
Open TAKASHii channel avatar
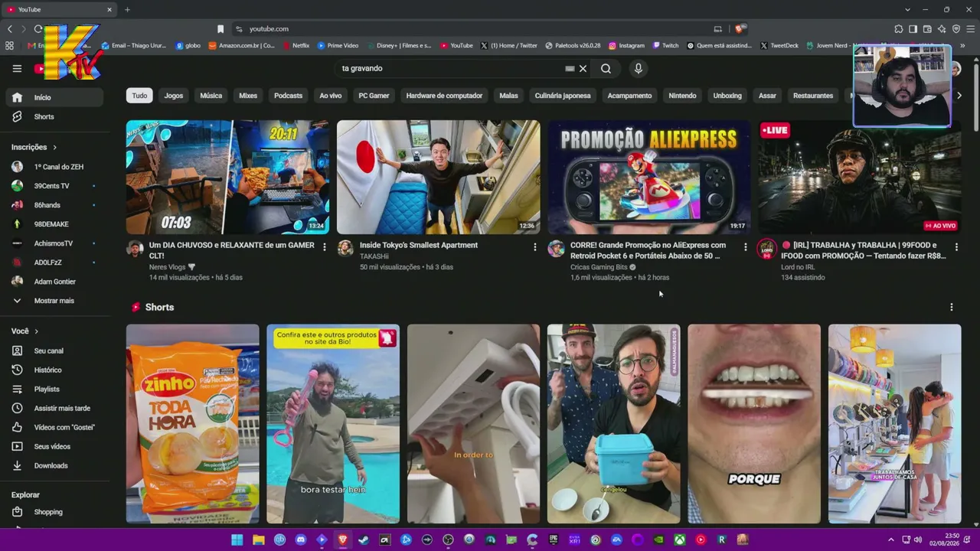[345, 249]
